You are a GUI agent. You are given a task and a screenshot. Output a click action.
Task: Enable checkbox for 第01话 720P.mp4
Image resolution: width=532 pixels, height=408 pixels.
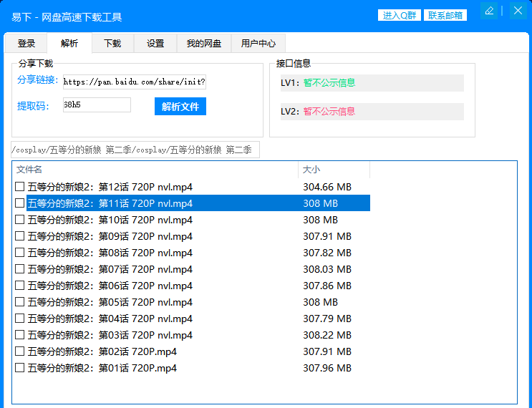(x=19, y=368)
